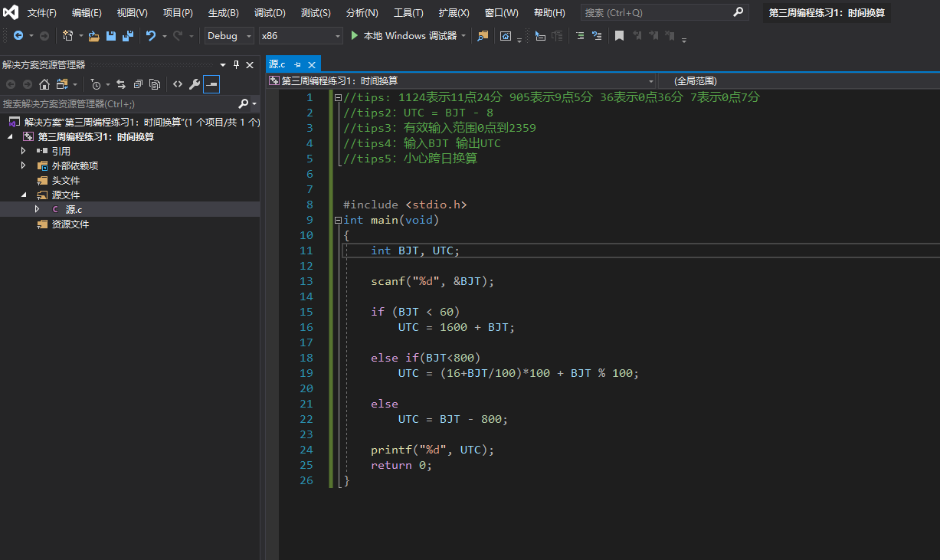Start the 本地 Windows 调试器
This screenshot has height=560, width=940.
click(x=403, y=36)
